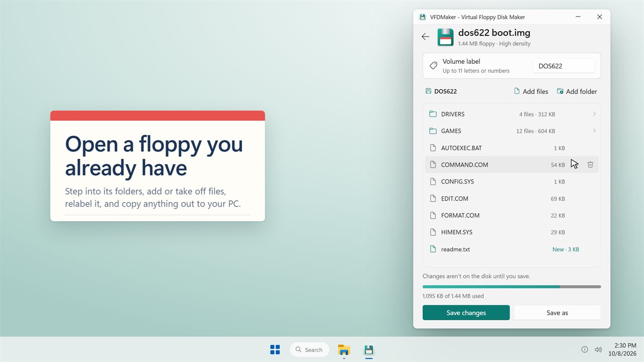
Task: Expand the DRIVERS folder using its chevron
Action: [594, 114]
